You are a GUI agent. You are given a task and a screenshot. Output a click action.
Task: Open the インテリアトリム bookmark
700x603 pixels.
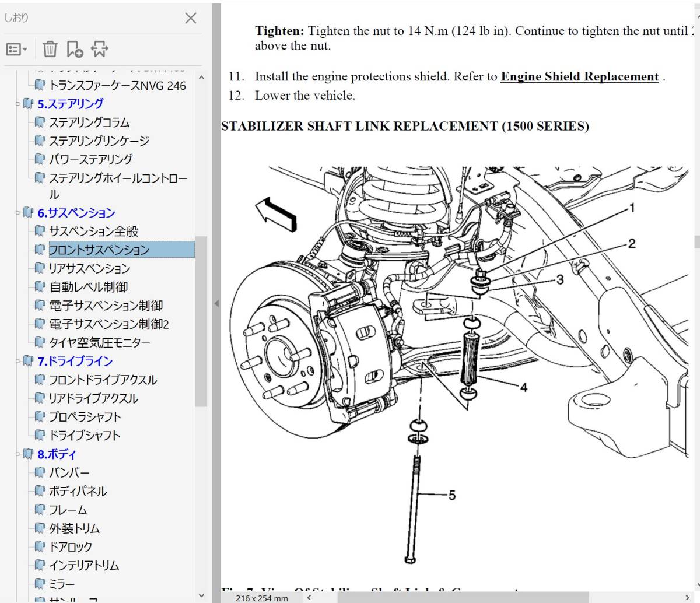(x=84, y=566)
